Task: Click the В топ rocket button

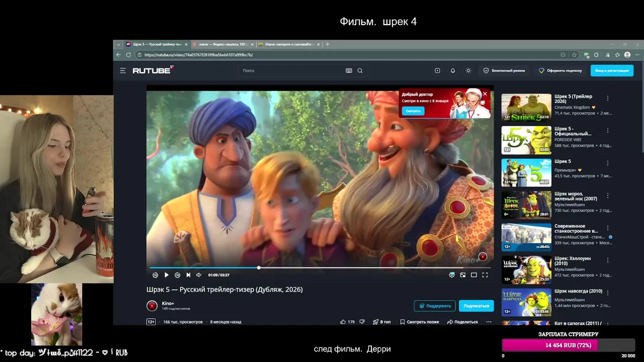Action: tap(381, 322)
